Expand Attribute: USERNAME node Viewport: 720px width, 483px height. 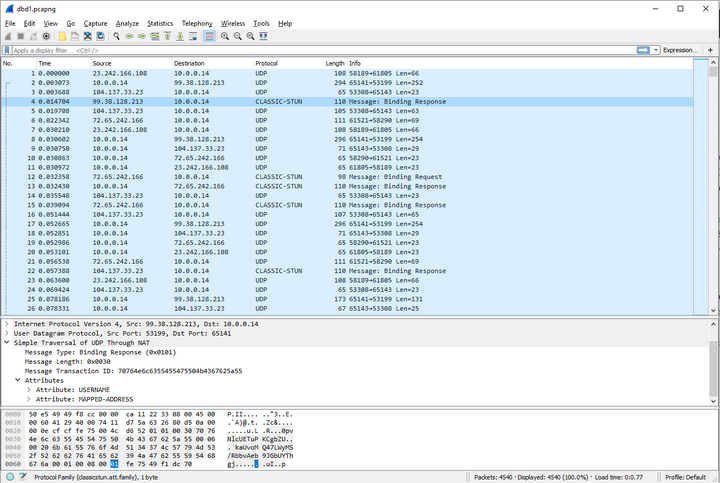(x=28, y=389)
